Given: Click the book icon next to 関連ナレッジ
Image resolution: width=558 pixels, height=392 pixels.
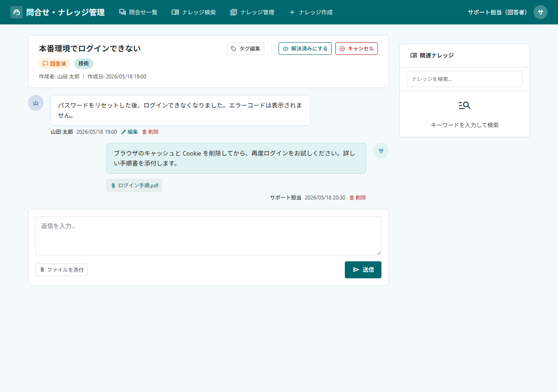Looking at the screenshot, I should 414,55.
